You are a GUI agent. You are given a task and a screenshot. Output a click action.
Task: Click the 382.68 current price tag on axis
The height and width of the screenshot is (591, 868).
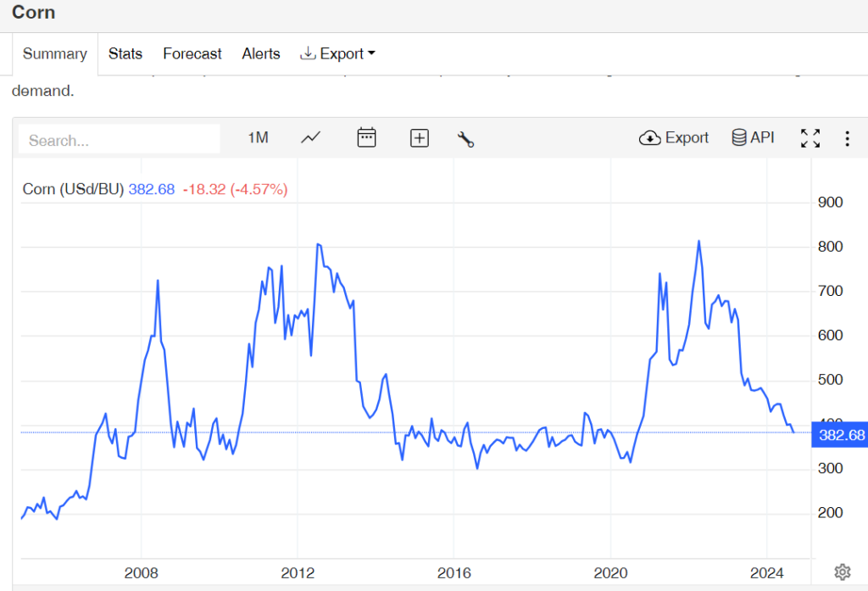coord(839,435)
